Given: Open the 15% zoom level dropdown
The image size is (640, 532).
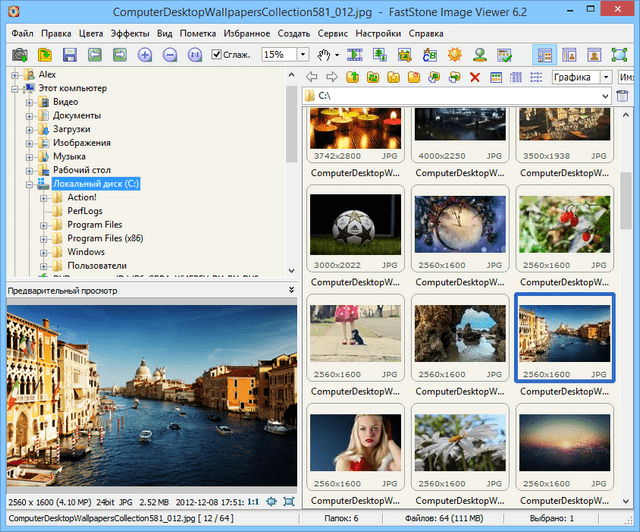Looking at the screenshot, I should click(x=304, y=54).
